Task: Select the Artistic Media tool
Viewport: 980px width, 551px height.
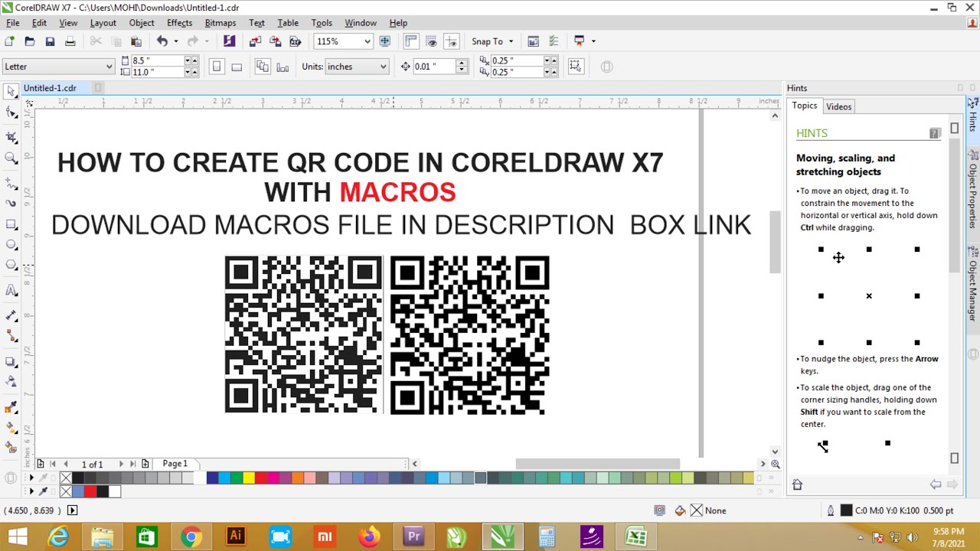Action: click(11, 204)
